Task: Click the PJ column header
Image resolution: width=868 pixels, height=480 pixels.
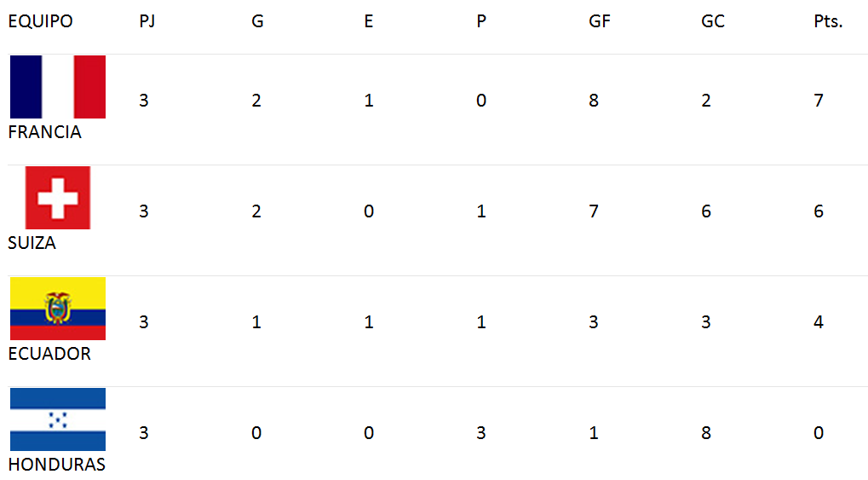Action: click(147, 21)
